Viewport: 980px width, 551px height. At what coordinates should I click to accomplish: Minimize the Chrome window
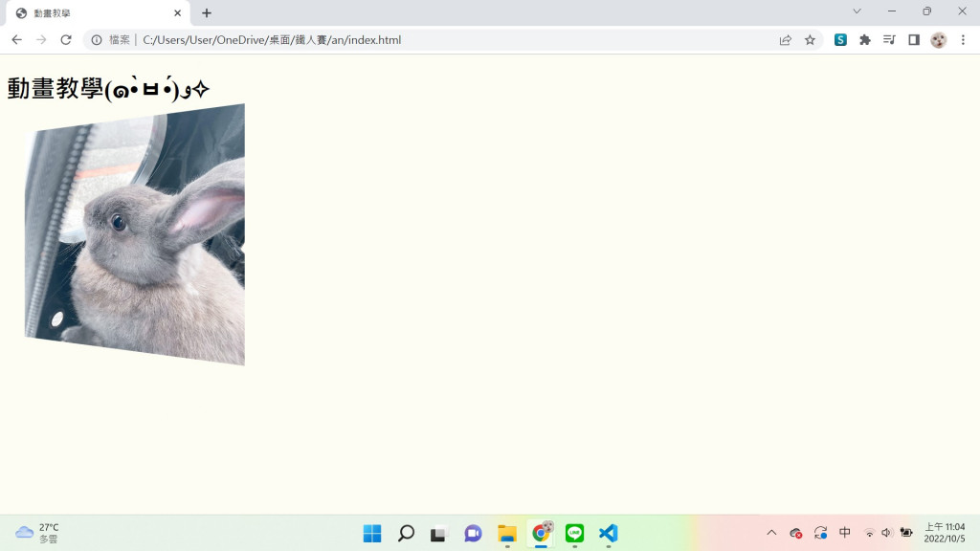[892, 11]
